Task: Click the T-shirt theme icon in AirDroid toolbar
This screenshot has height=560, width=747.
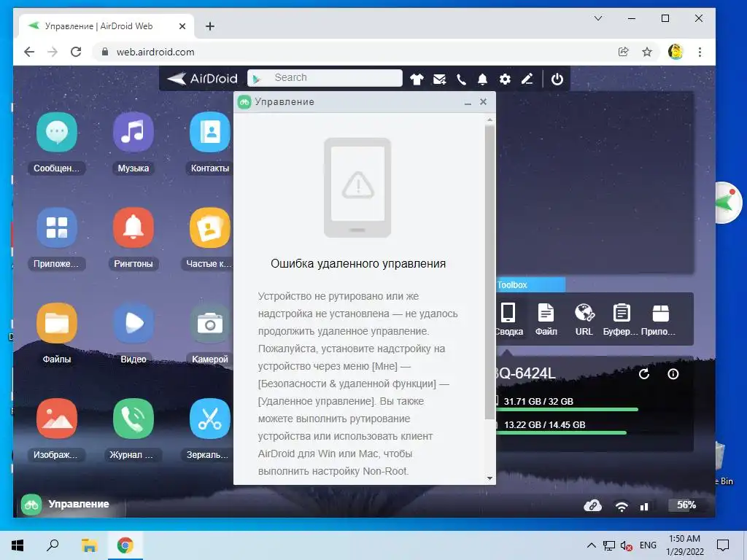Action: tap(417, 79)
